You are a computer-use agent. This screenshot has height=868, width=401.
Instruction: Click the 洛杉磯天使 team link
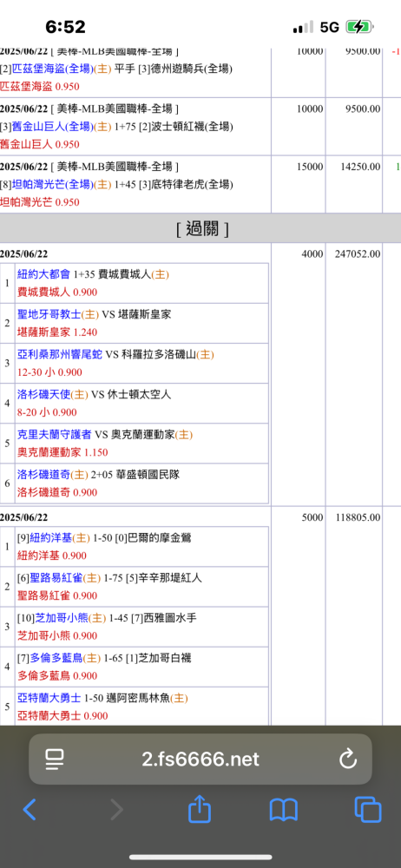pos(44,395)
